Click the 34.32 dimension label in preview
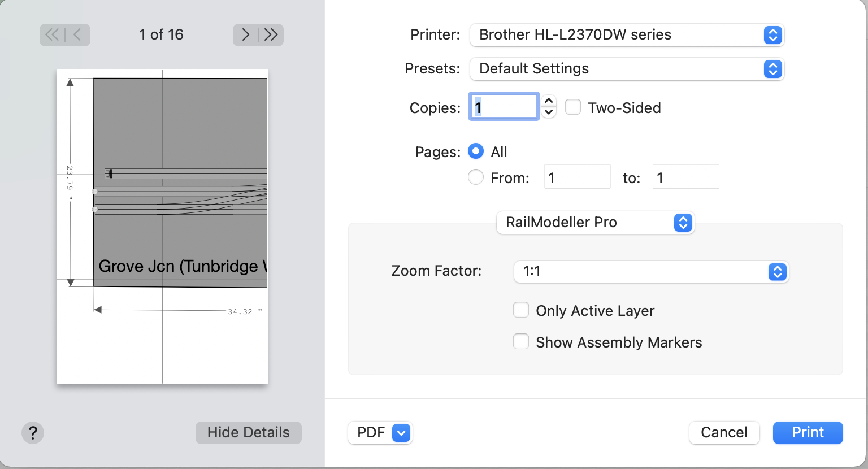This screenshot has width=868, height=469. pyautogui.click(x=245, y=312)
